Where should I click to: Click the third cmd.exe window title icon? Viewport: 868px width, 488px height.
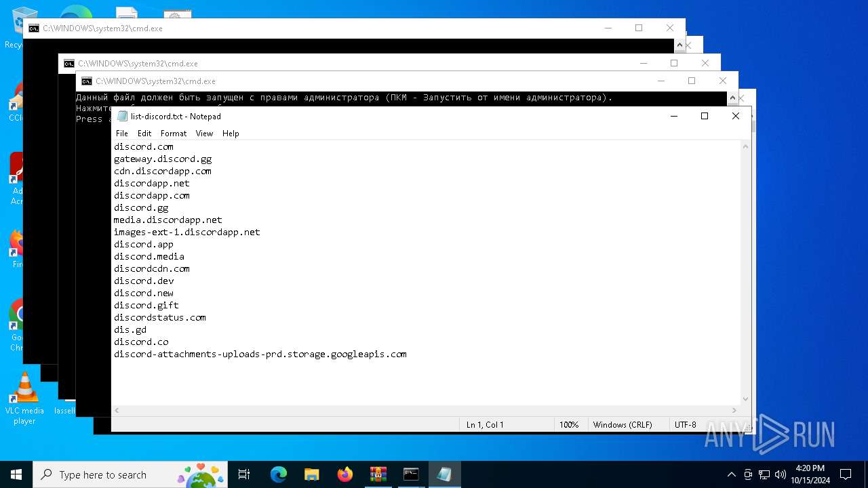click(86, 81)
